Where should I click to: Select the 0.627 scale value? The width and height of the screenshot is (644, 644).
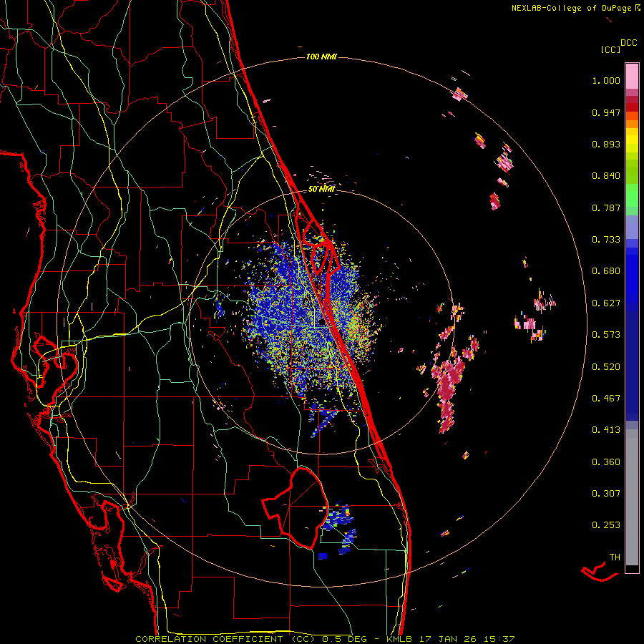pos(606,303)
